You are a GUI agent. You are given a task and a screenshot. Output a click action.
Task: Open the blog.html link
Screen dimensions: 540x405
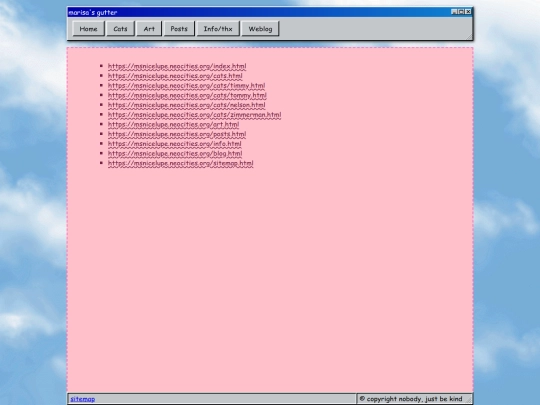[x=175, y=153]
